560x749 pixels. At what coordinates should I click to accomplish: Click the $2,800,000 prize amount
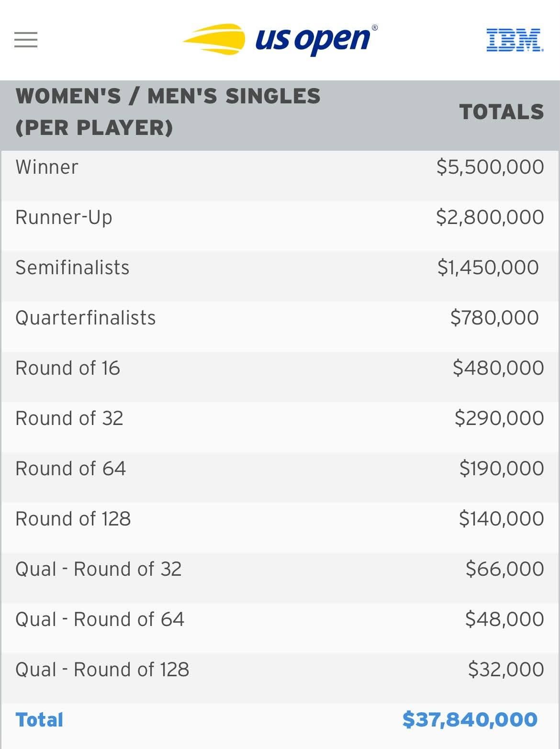point(490,217)
